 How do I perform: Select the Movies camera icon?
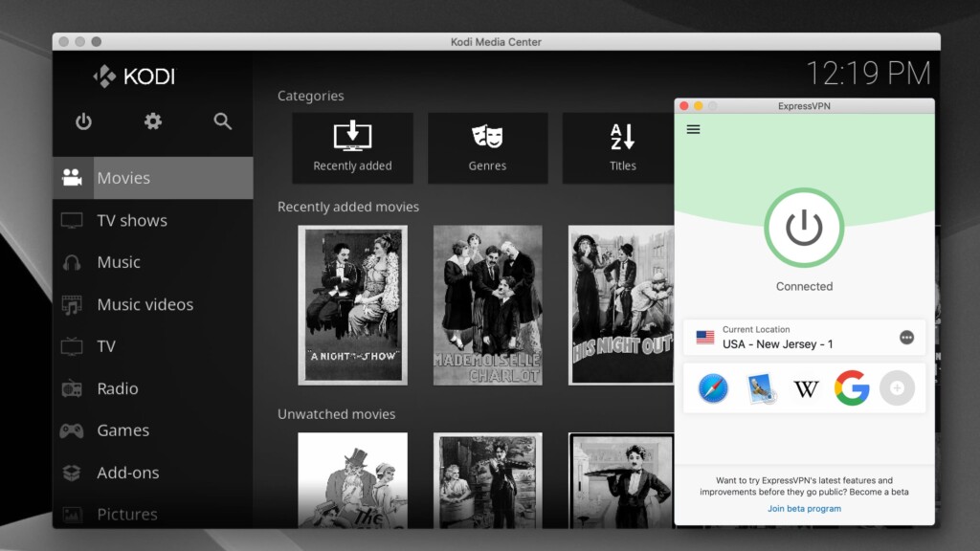coord(72,178)
